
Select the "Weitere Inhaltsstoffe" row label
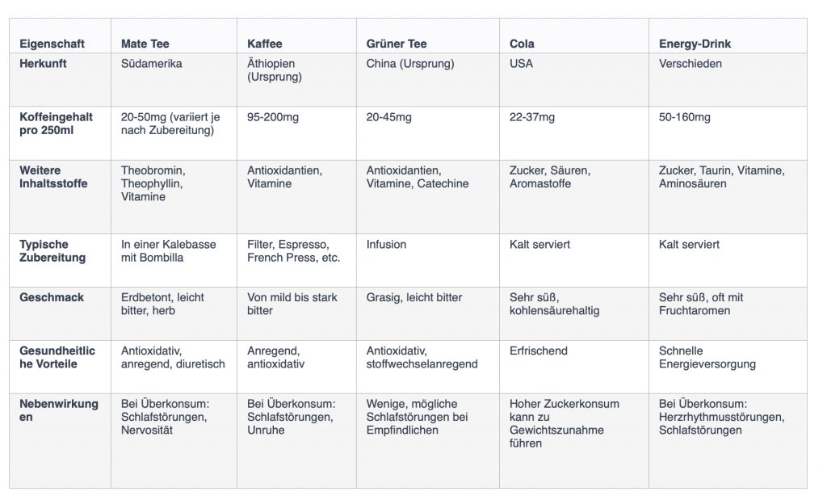coord(53,177)
